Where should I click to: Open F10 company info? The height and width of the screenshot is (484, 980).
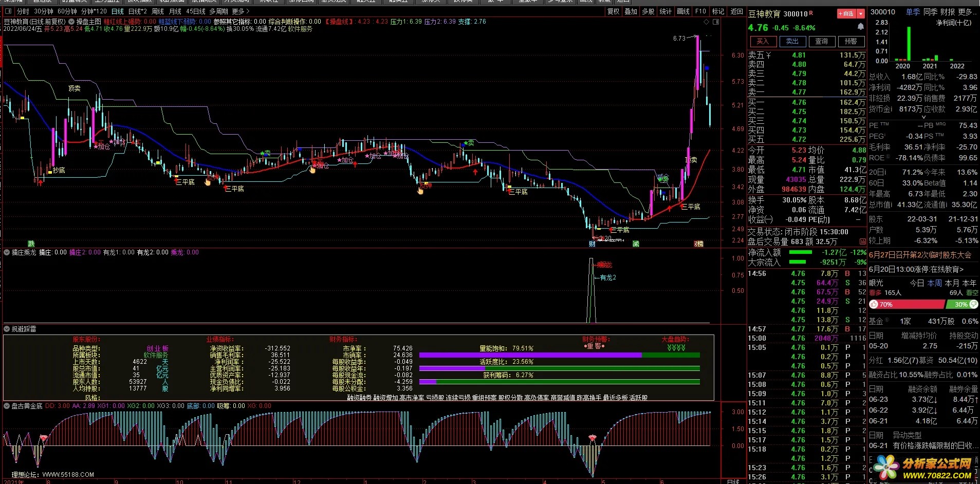click(700, 11)
